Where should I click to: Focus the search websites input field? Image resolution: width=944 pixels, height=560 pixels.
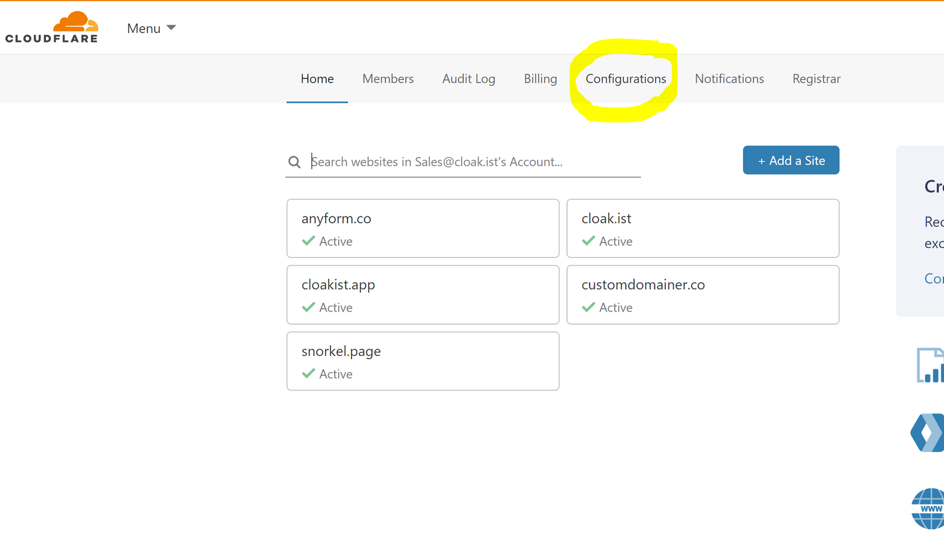click(472, 162)
